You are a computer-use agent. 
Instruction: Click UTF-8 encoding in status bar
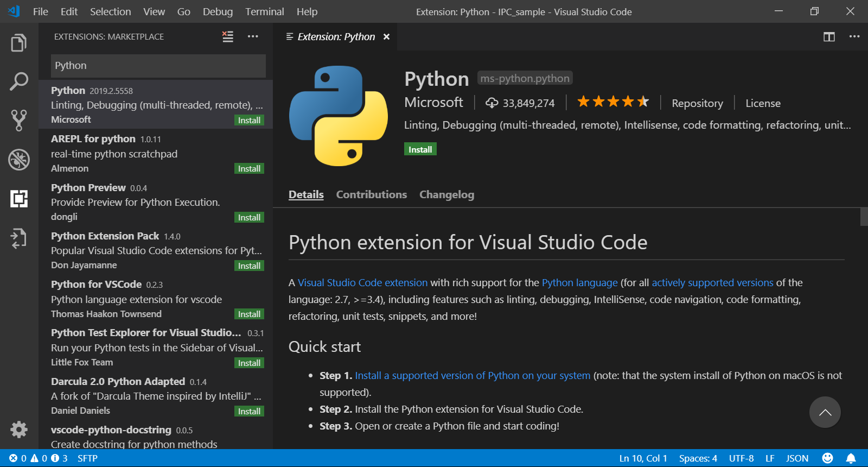(x=741, y=458)
